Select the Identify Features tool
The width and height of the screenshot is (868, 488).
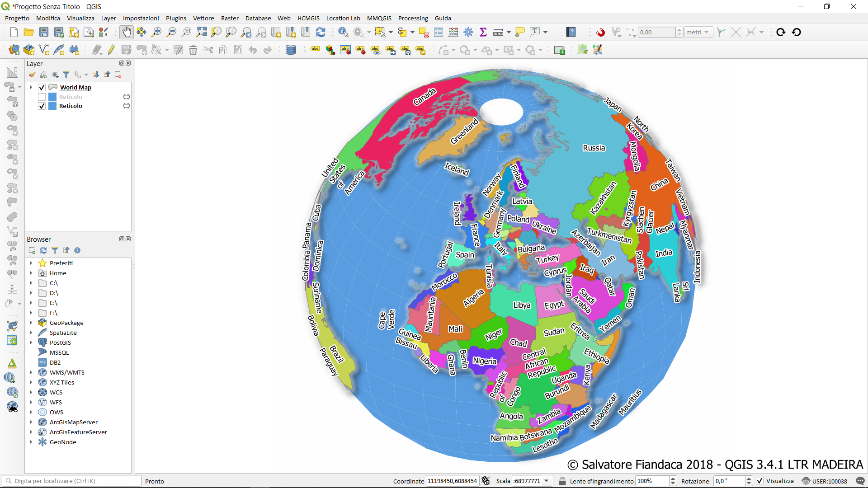pos(343,32)
